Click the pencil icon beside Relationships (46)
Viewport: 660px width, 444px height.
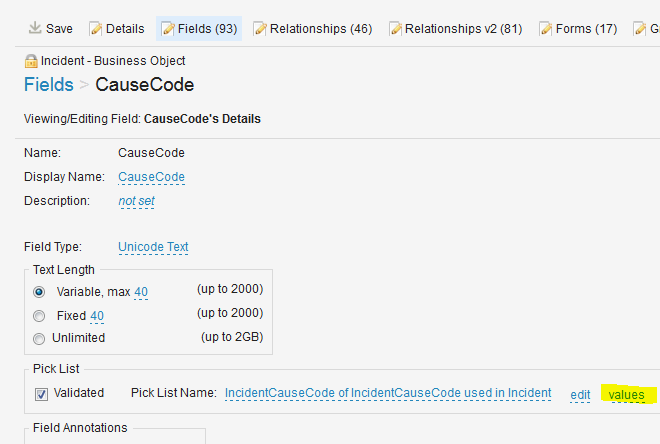point(261,29)
